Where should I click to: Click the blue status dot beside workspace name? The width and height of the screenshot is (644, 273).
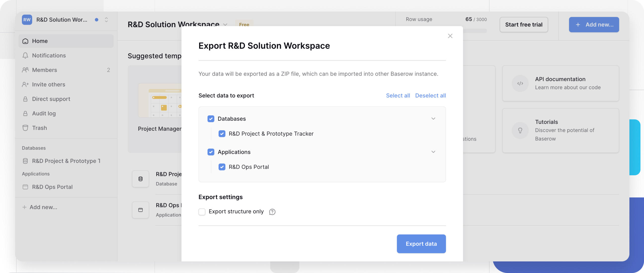(97, 20)
